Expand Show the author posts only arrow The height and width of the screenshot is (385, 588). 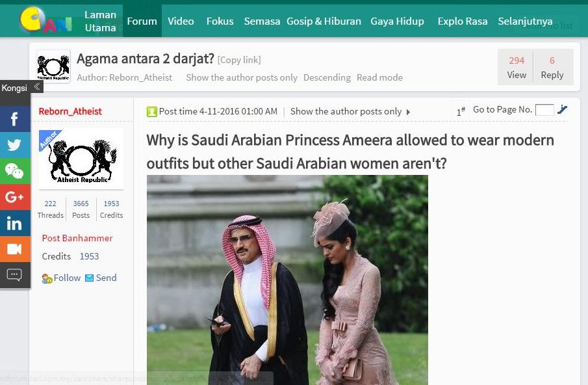pyautogui.click(x=408, y=112)
